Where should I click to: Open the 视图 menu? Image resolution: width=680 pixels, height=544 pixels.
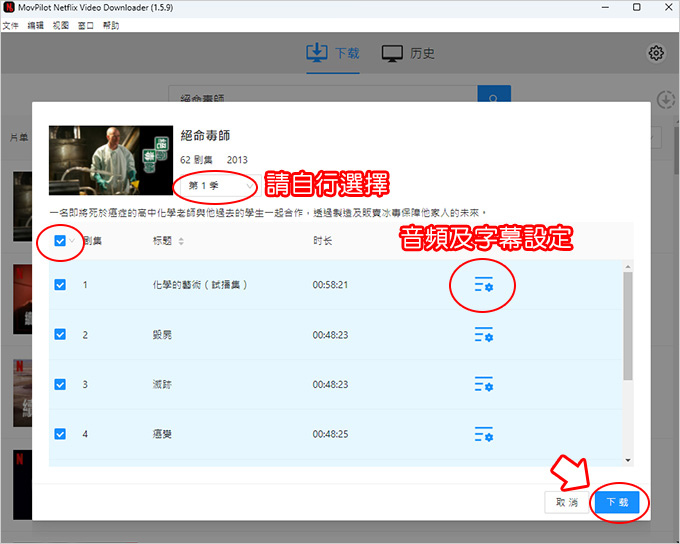pos(61,26)
